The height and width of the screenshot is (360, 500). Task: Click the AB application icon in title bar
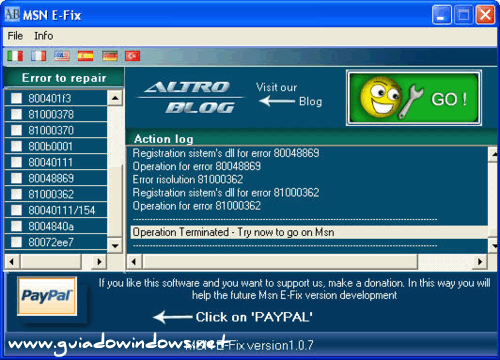point(12,14)
